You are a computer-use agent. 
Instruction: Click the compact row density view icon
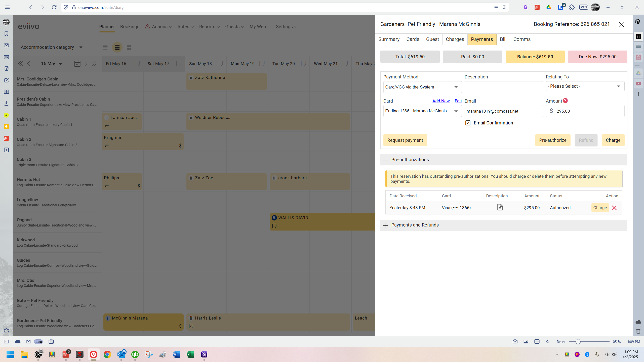105,47
